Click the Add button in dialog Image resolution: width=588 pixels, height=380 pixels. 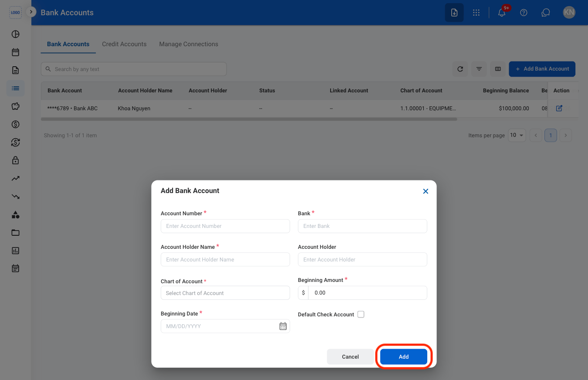pyautogui.click(x=404, y=356)
